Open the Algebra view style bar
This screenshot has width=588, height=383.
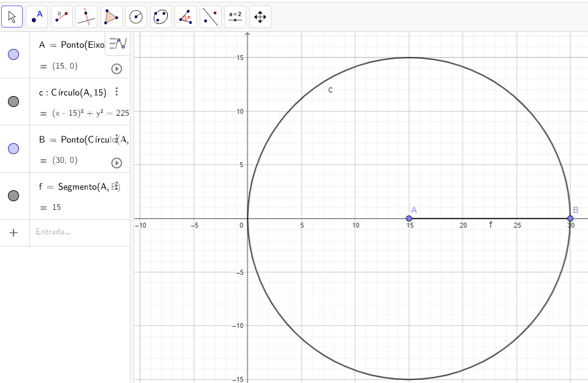117,43
